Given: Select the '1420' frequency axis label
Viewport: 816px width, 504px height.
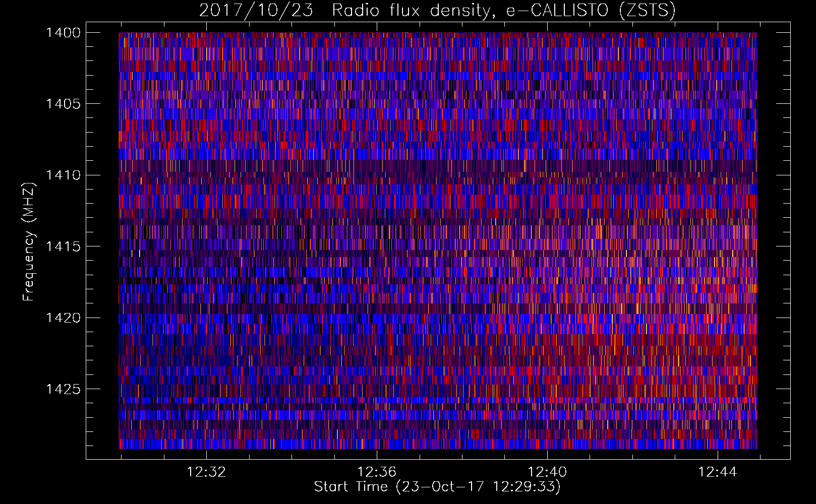Looking at the screenshot, I should [x=63, y=318].
